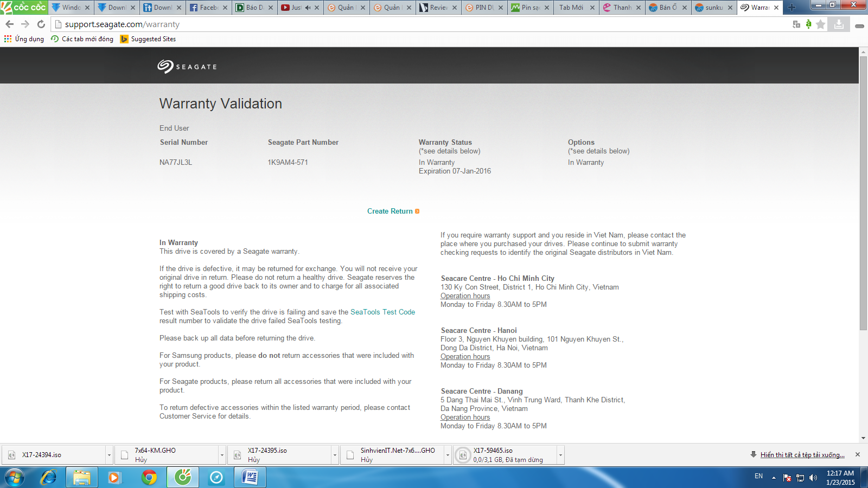Close the Thanh tab
868x488 pixels.
[639, 8]
